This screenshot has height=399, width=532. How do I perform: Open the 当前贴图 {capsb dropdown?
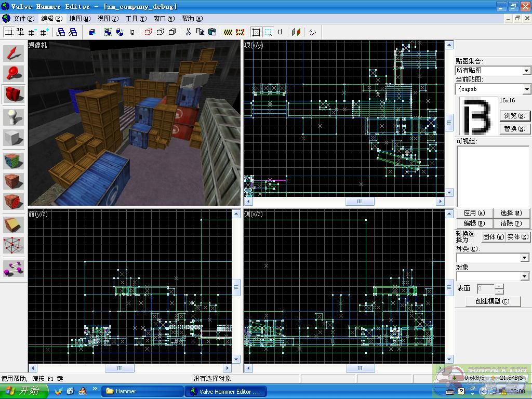pyautogui.click(x=526, y=89)
